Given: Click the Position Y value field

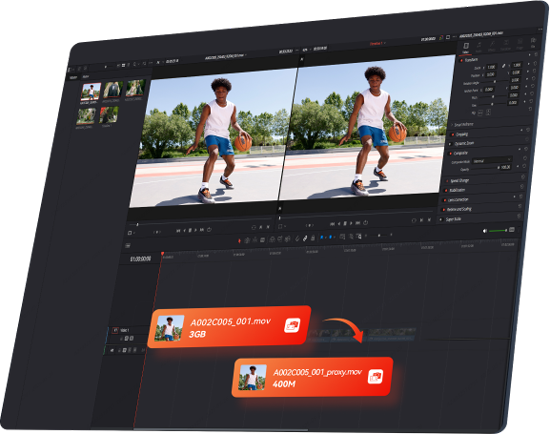Looking at the screenshot, I should (x=516, y=73).
